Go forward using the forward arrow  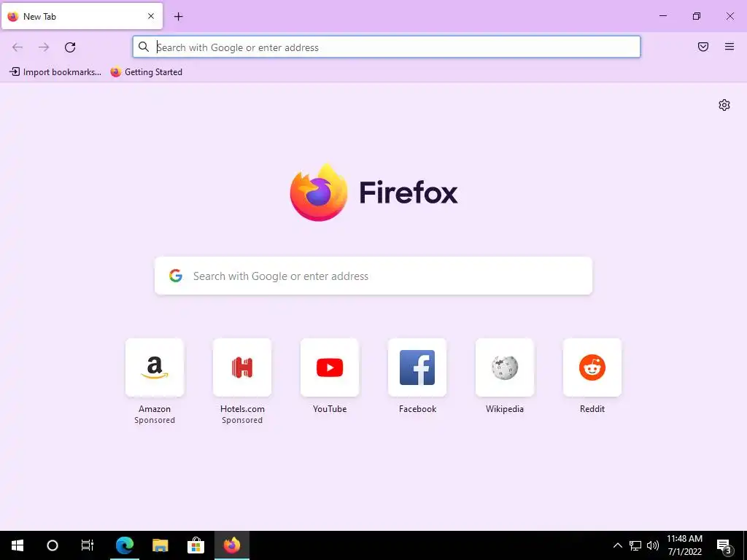44,47
